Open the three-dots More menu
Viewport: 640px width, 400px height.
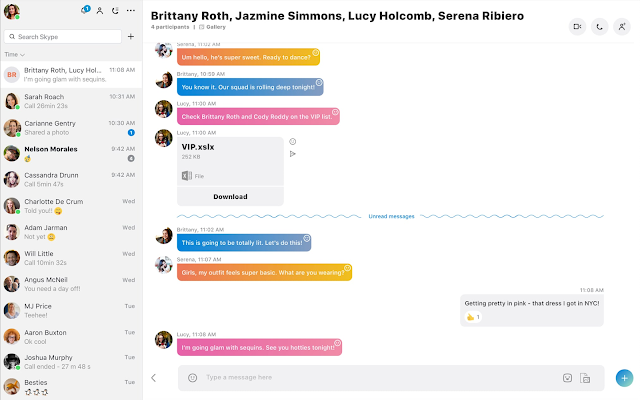(131, 11)
